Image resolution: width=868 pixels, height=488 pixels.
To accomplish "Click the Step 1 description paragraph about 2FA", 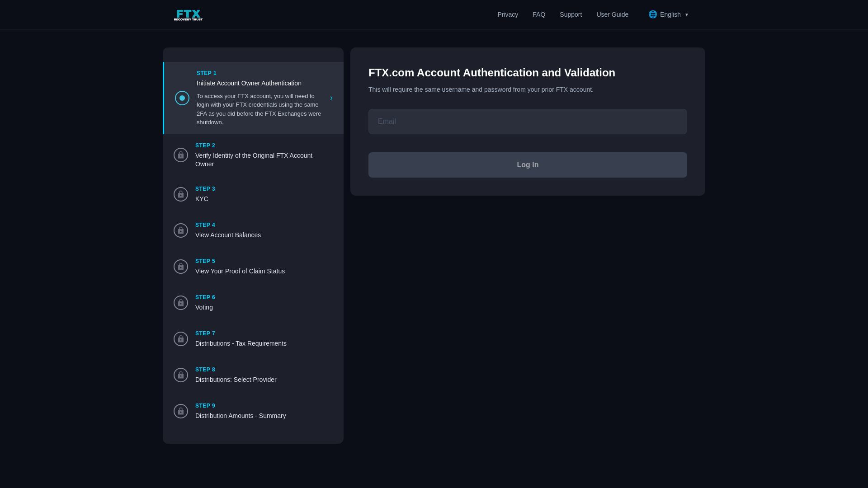I will coord(259,109).
